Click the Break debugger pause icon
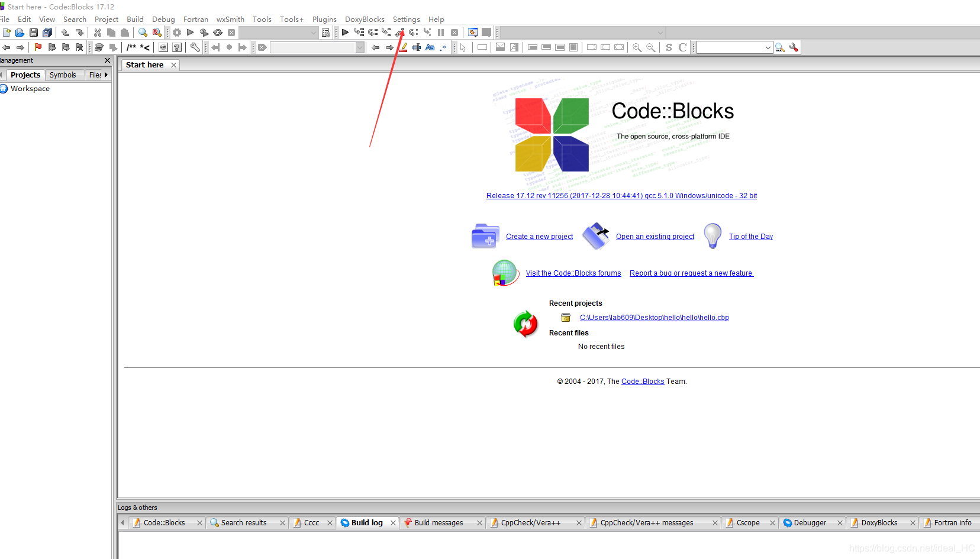The height and width of the screenshot is (559, 980). pyautogui.click(x=441, y=33)
